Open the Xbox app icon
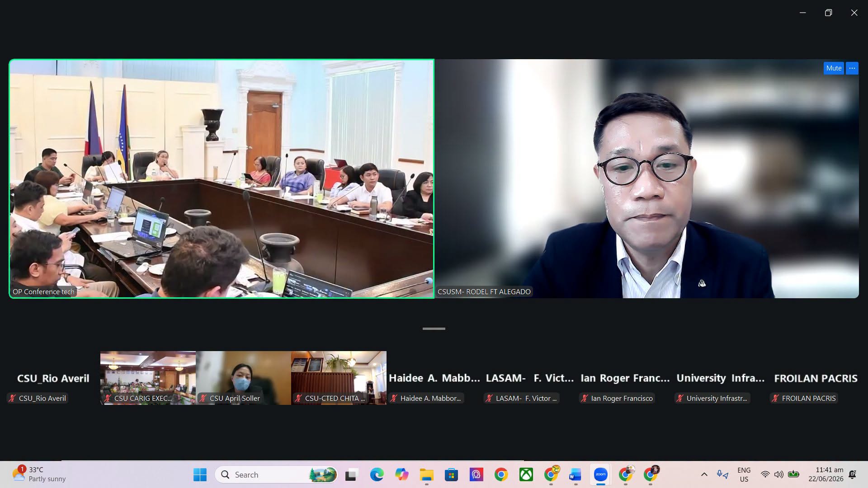Viewport: 868px width, 488px height. pyautogui.click(x=526, y=474)
